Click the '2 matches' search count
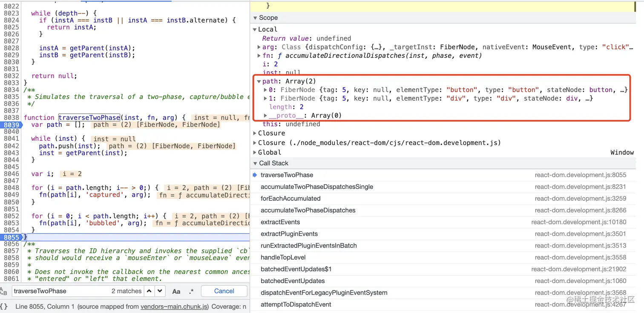Screen dimensions: 644x313 point(126,291)
